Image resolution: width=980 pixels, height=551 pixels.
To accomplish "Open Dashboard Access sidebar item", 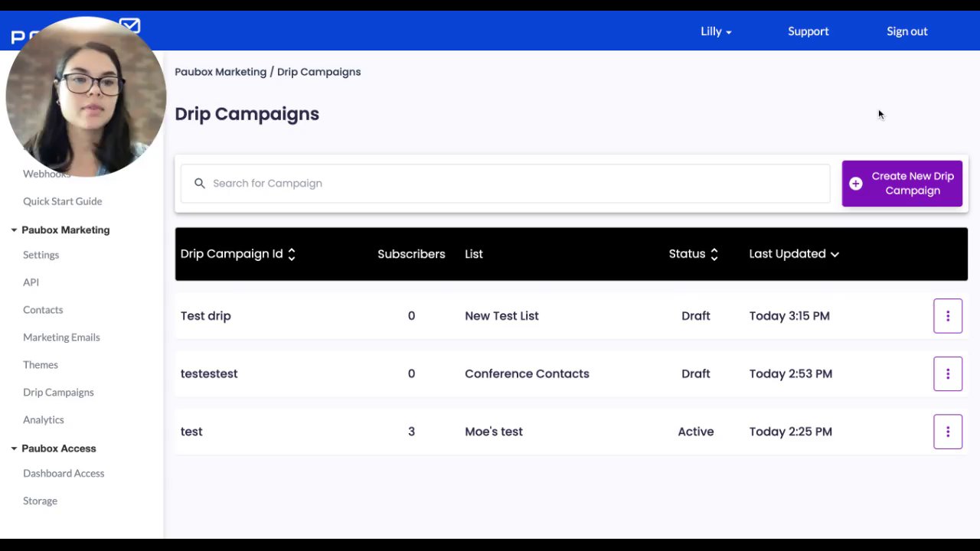I will pos(64,474).
